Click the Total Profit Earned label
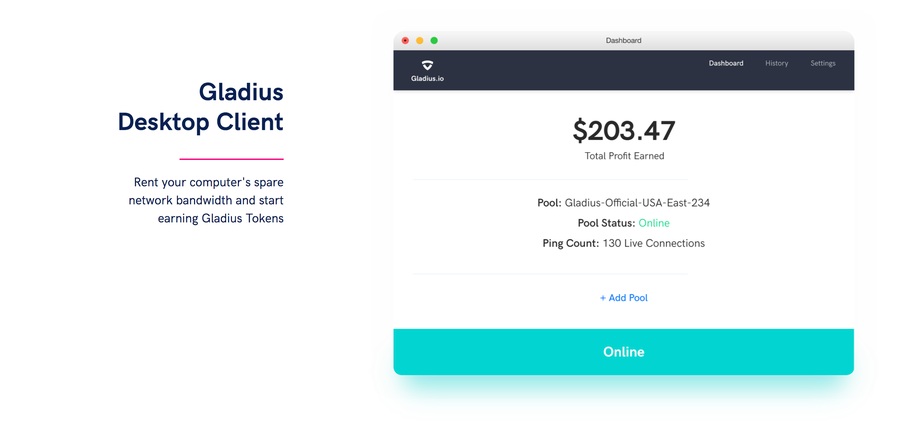Viewport: 917px width, 421px height. click(x=624, y=156)
